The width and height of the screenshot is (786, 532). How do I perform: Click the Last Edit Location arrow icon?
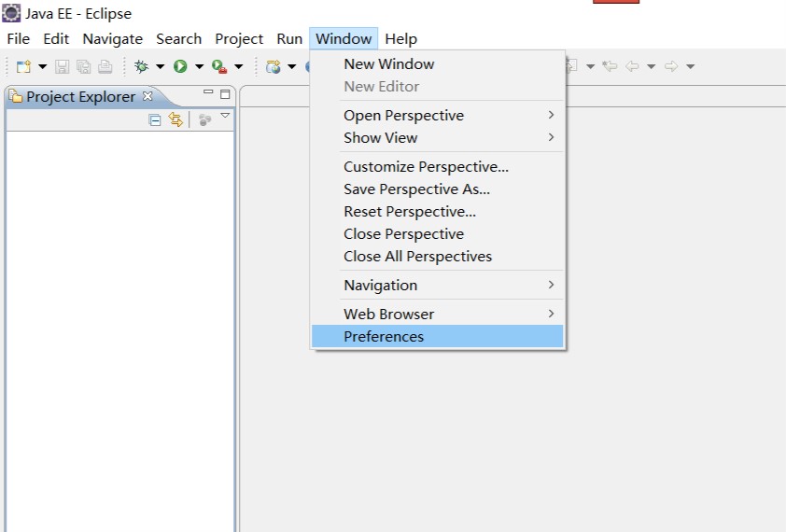pyautogui.click(x=610, y=65)
